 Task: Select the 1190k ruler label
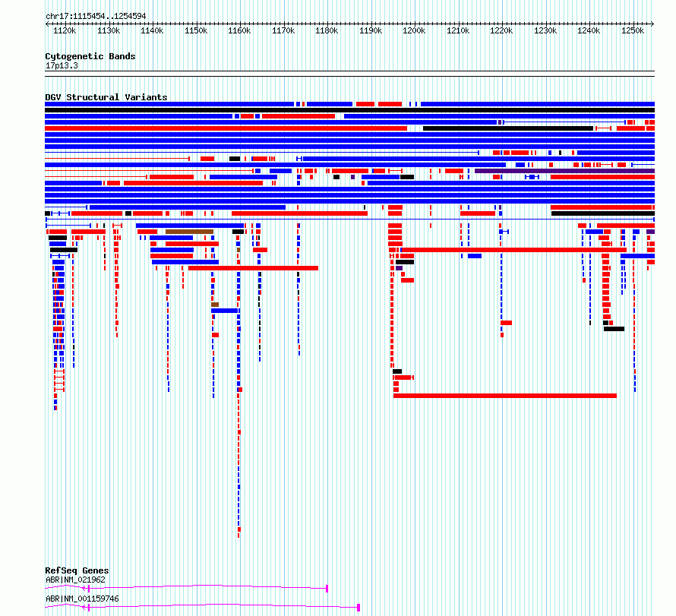click(x=371, y=30)
